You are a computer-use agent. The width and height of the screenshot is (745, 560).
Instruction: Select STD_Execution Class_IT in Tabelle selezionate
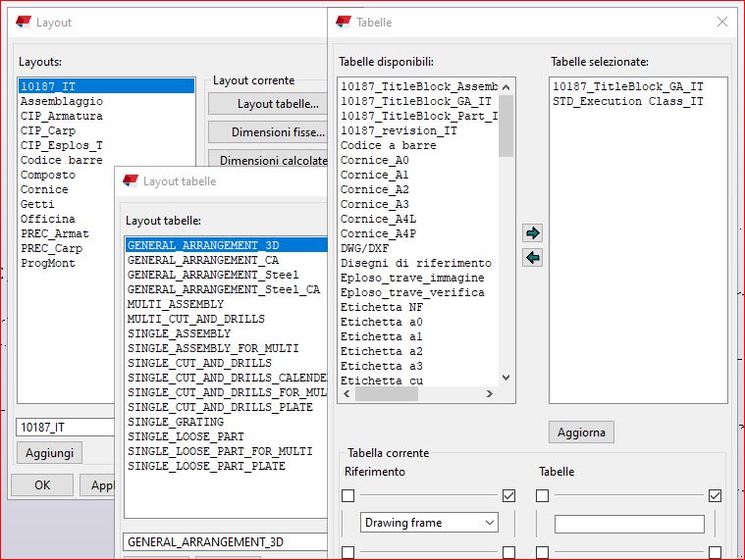click(x=627, y=101)
